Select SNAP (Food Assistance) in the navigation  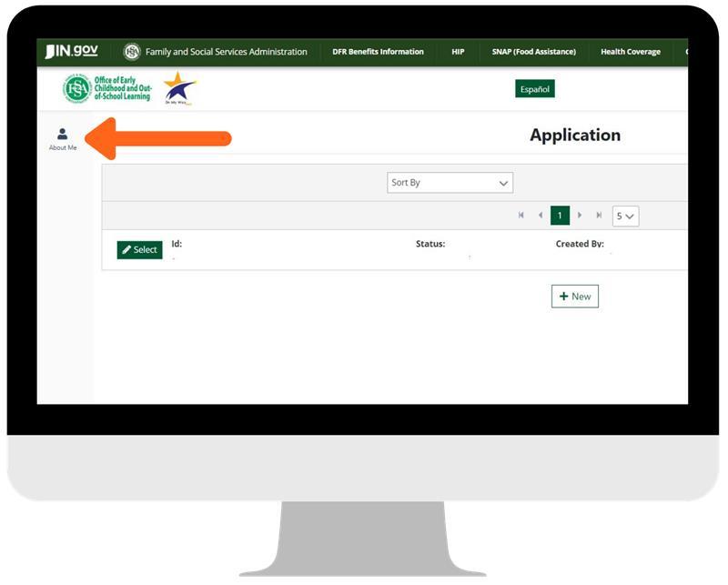(x=533, y=52)
